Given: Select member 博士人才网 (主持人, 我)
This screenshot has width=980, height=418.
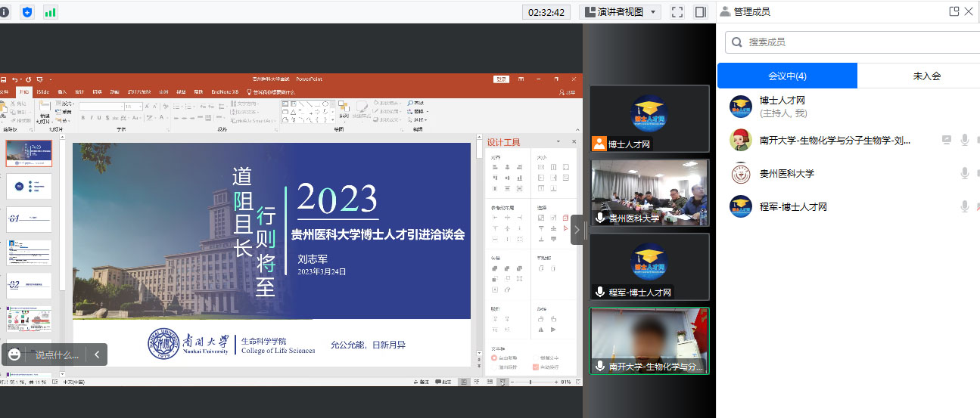Looking at the screenshot, I should point(848,106).
